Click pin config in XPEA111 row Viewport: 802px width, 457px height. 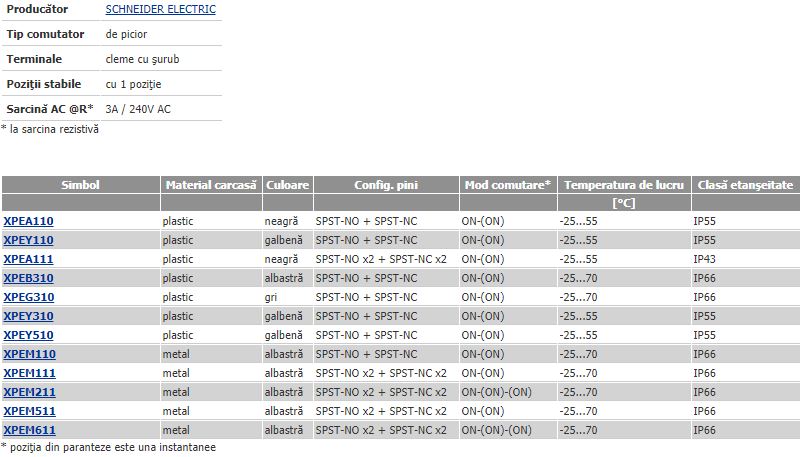[381, 259]
